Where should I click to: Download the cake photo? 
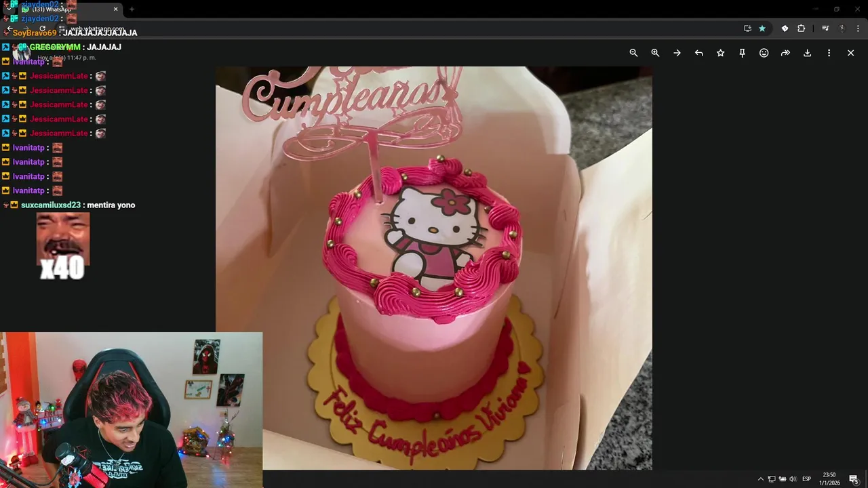pyautogui.click(x=807, y=53)
